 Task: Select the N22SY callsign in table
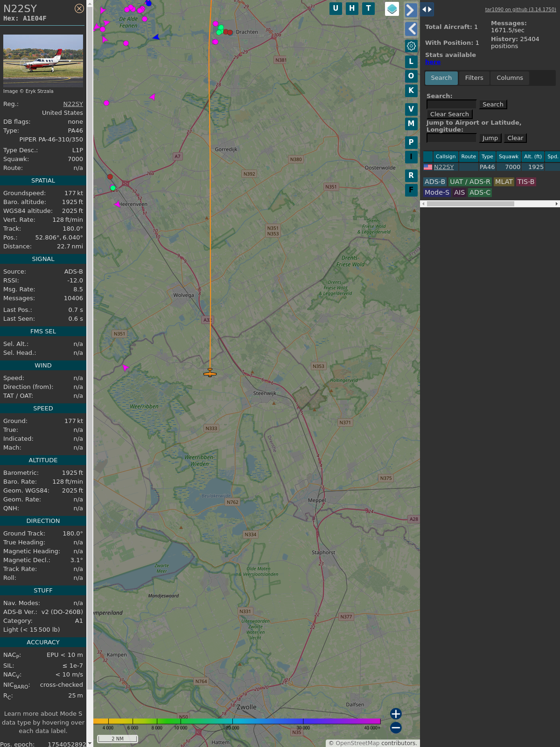point(444,167)
